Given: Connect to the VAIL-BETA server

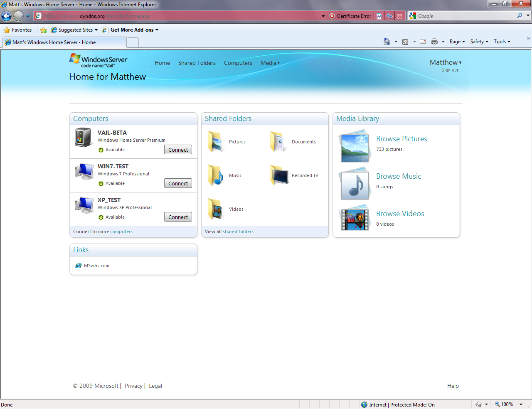Looking at the screenshot, I should click(x=178, y=150).
